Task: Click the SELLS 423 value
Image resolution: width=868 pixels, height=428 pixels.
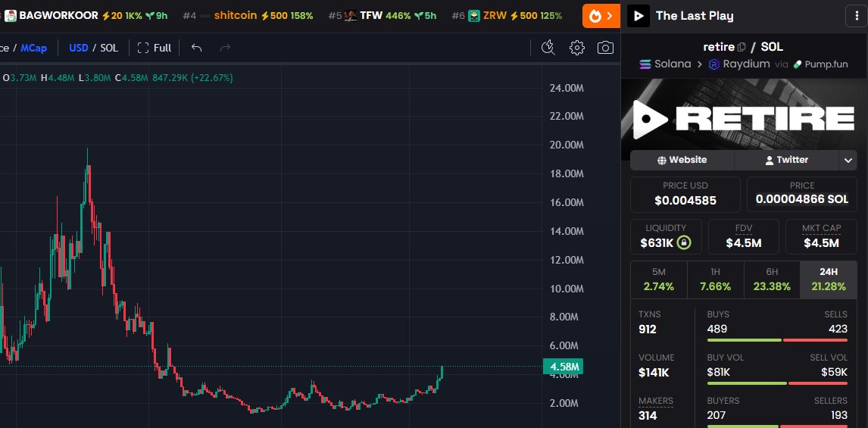Action: (x=838, y=330)
